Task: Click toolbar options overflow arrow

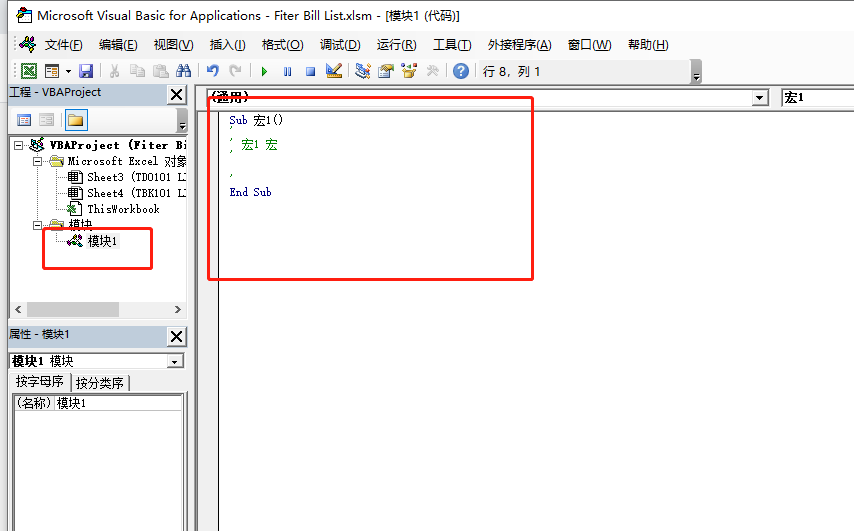Action: (x=696, y=72)
